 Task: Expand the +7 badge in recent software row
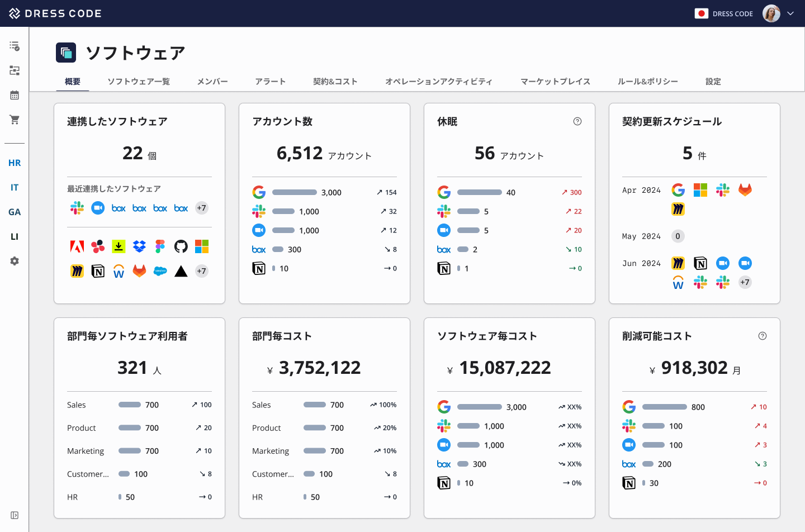point(201,207)
